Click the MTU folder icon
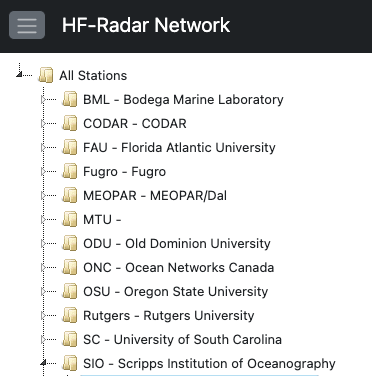372x376 pixels. [x=70, y=219]
